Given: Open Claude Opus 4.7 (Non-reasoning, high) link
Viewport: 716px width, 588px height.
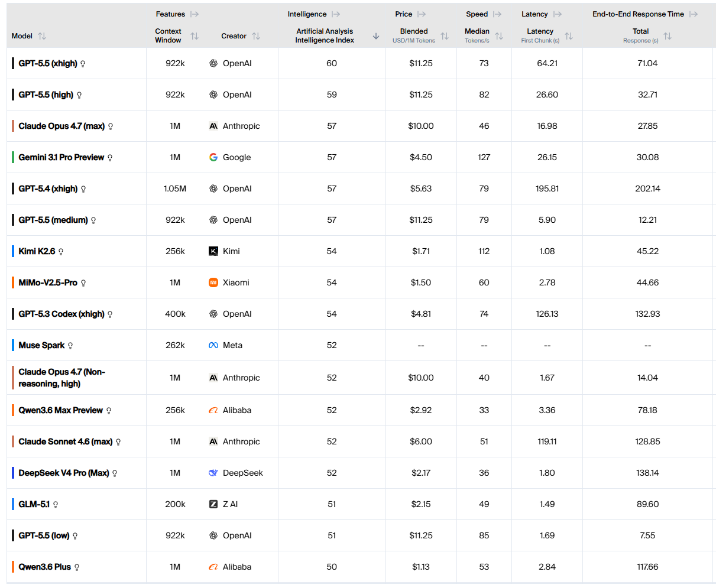Looking at the screenshot, I should click(62, 378).
